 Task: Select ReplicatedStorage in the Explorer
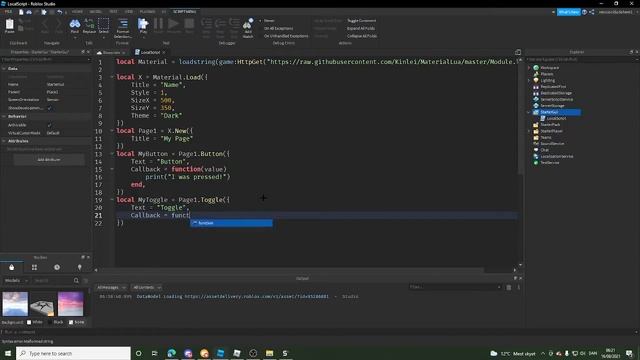[x=556, y=93]
